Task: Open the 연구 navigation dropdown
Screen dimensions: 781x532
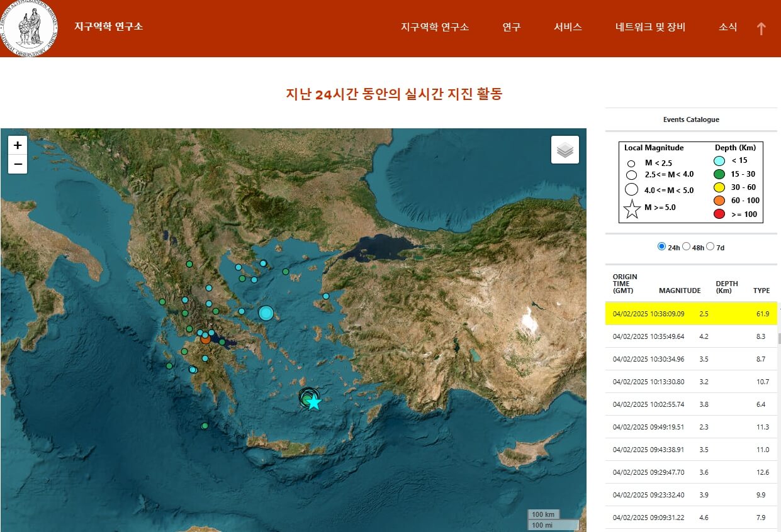Action: click(511, 27)
